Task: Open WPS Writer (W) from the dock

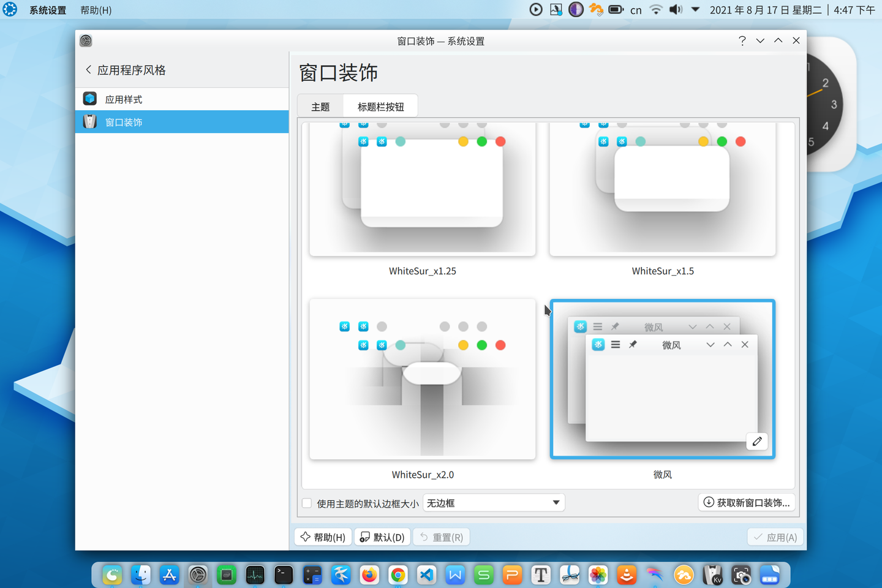Action: point(455,575)
